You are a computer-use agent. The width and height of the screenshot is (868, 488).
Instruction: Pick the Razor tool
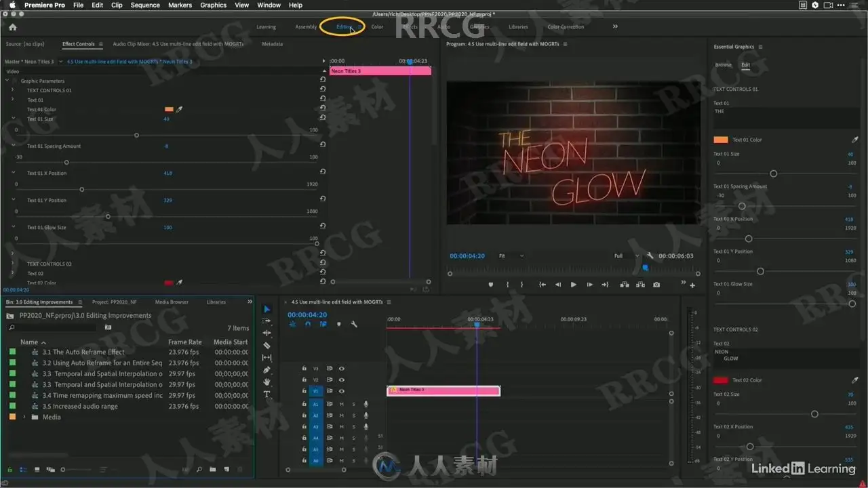point(267,346)
